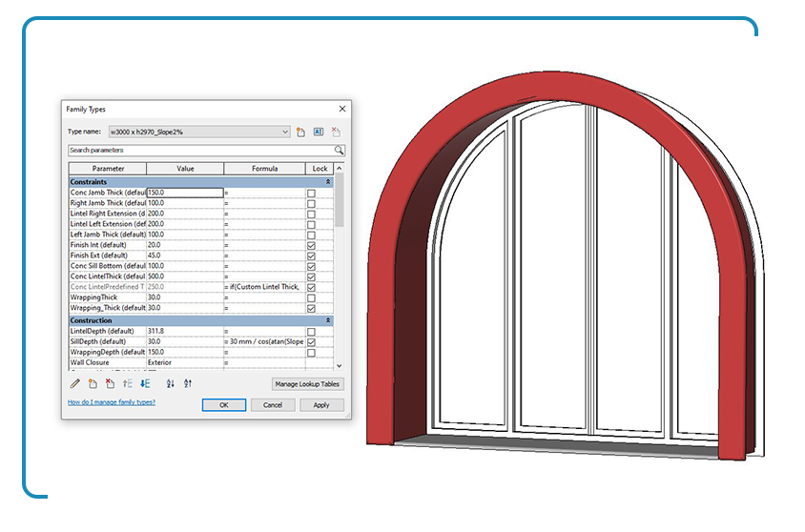This screenshot has width=805, height=532.
Task: Click the Parameter column header
Action: tap(107, 169)
